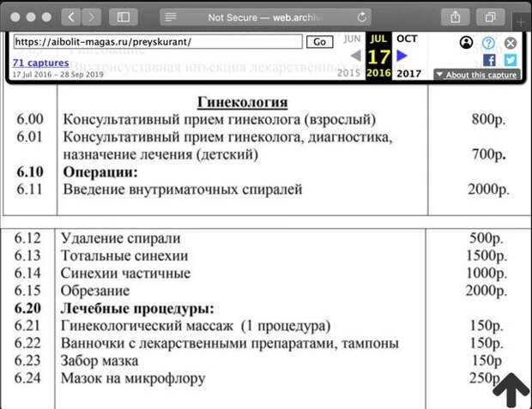
Task: Jump to next capture blue arrow
Action: pos(402,55)
